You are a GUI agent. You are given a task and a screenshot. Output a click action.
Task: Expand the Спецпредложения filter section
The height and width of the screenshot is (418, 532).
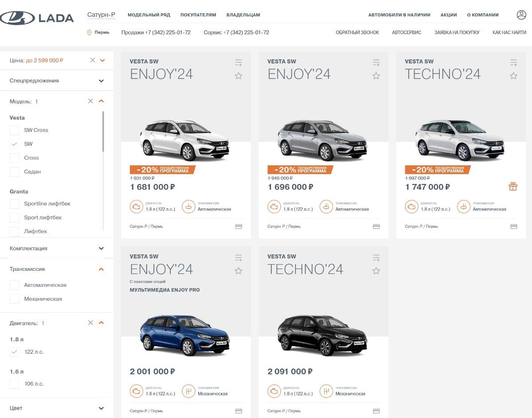tap(101, 81)
